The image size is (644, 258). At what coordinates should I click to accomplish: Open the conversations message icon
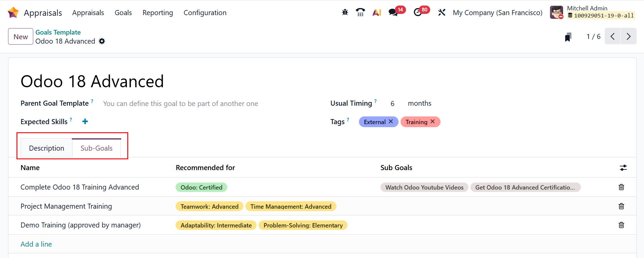tap(393, 12)
